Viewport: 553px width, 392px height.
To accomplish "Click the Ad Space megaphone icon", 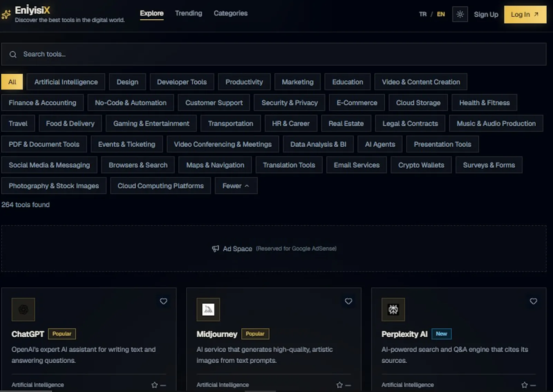I will click(x=215, y=249).
